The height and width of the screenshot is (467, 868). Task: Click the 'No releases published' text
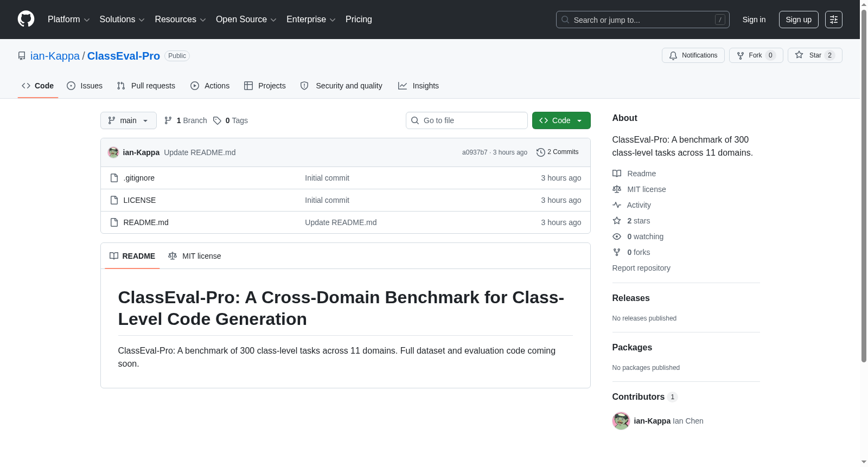pyautogui.click(x=644, y=318)
